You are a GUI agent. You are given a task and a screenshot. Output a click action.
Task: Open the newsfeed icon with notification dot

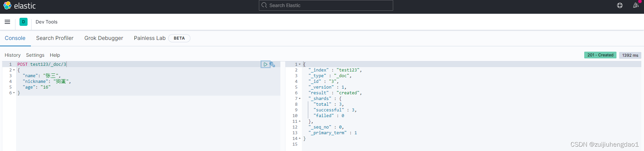[636, 5]
